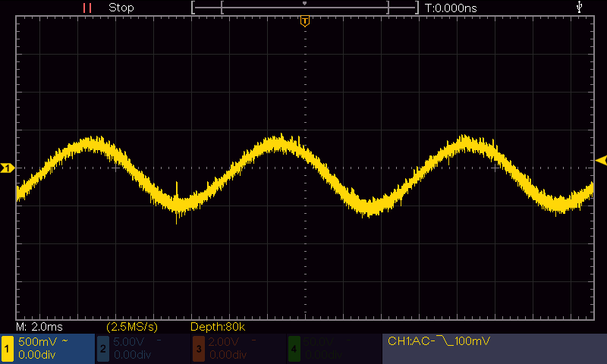This screenshot has width=607, height=364.
Task: Click the red pause icon beside Stop
Action: tap(87, 8)
